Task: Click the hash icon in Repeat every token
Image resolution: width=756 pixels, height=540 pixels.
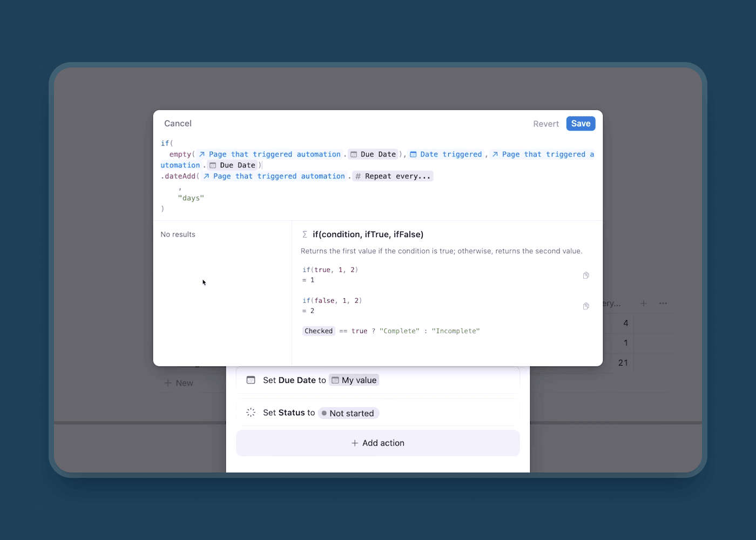Action: tap(358, 177)
